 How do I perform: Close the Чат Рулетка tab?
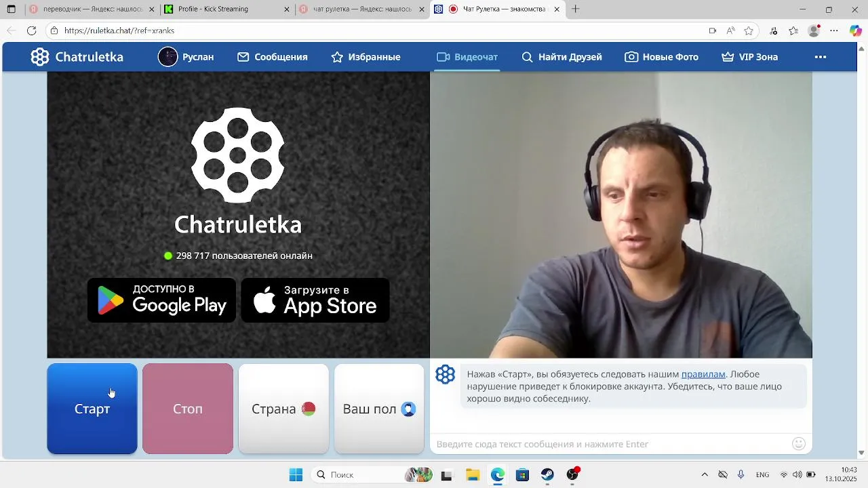557,9
